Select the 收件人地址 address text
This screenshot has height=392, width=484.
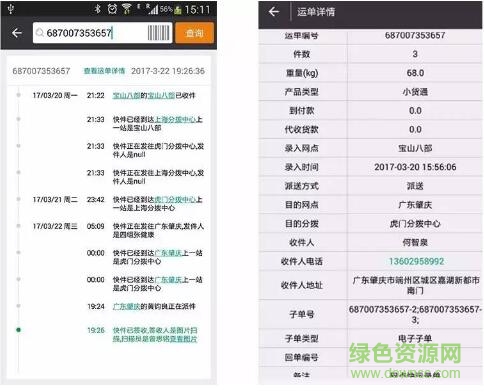tap(416, 285)
